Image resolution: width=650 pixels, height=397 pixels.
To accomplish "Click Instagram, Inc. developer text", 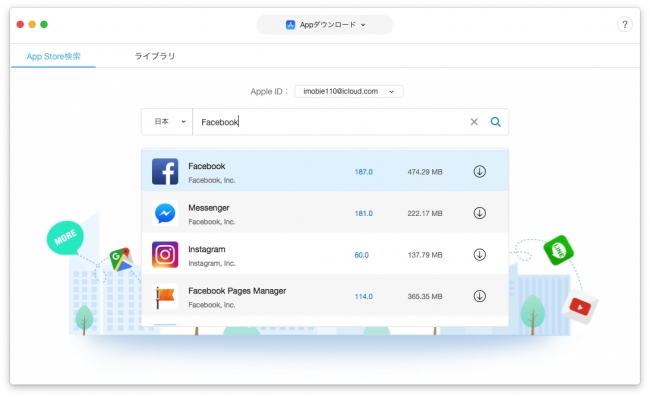I will point(211,263).
